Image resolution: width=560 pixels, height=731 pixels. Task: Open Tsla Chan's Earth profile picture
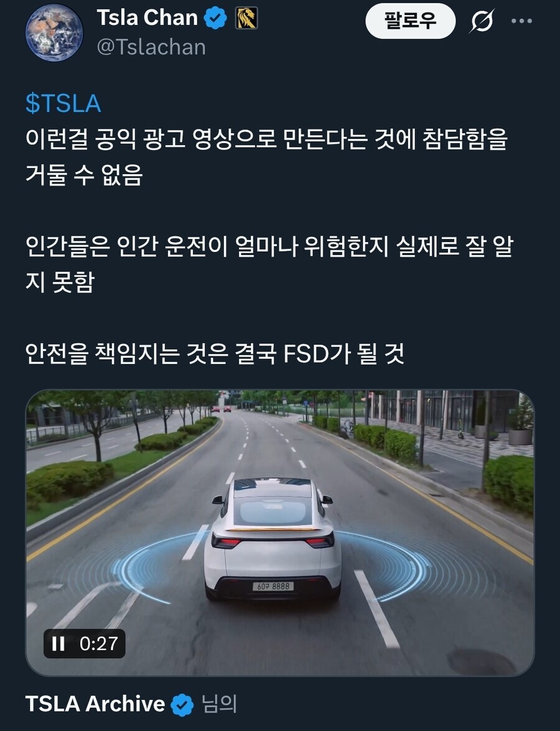[x=54, y=32]
